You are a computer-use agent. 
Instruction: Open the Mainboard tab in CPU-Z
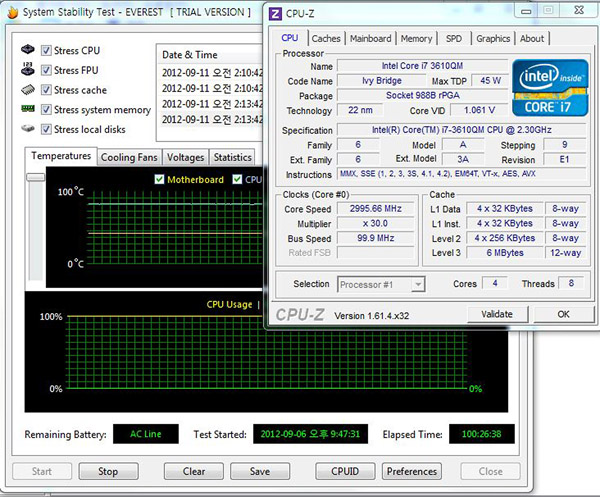tap(370, 39)
